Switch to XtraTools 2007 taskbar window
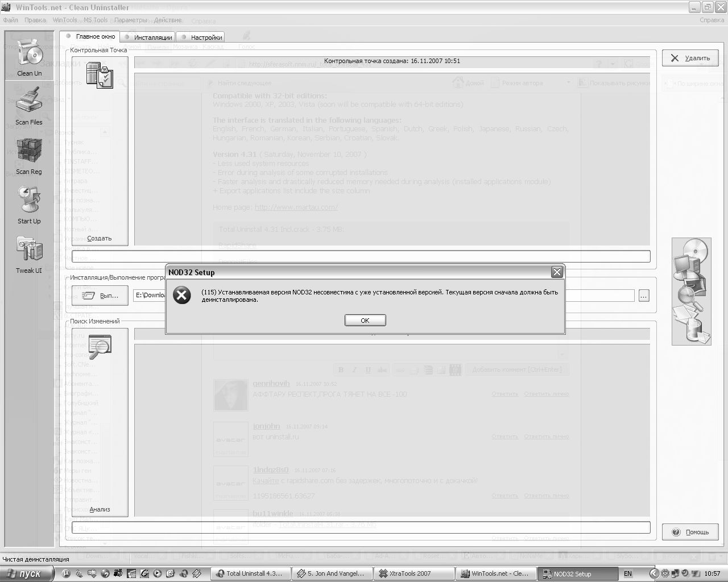Screen dimensions: 728x582 [415, 573]
